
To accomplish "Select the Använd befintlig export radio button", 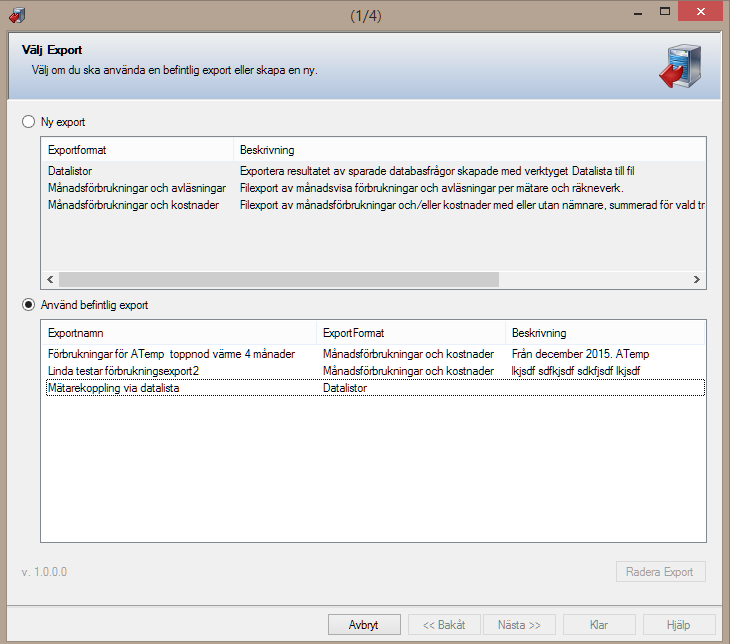I will (x=28, y=305).
